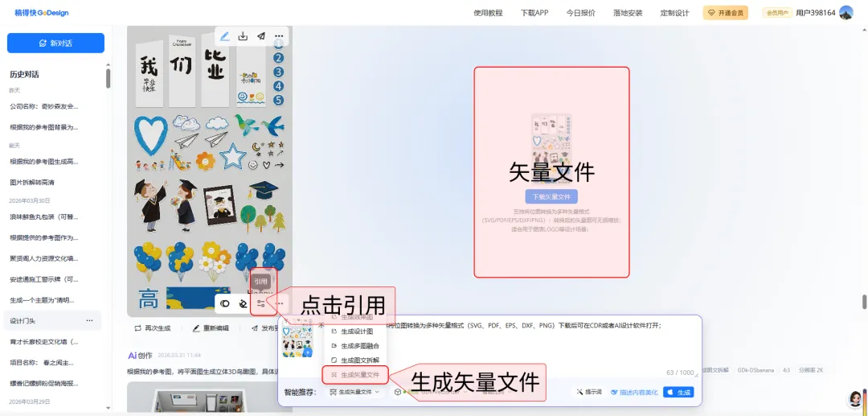Click username 用户398164
This screenshot has width=868, height=416.
tap(816, 13)
